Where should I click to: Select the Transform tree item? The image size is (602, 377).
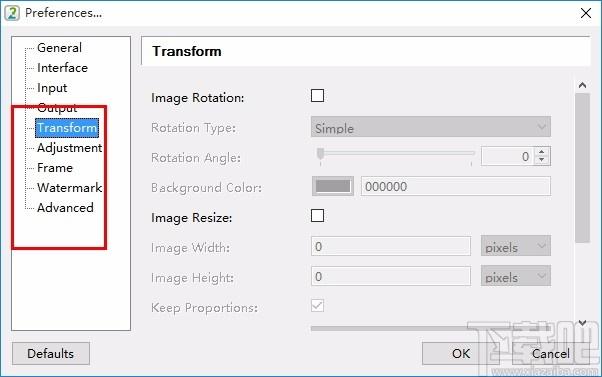coord(67,128)
